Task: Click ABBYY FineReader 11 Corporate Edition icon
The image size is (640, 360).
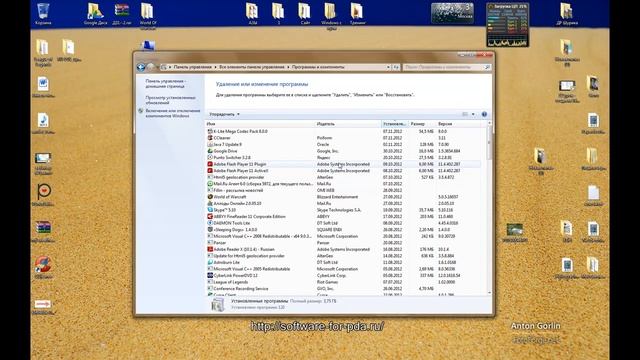Action: pyautogui.click(x=210, y=216)
